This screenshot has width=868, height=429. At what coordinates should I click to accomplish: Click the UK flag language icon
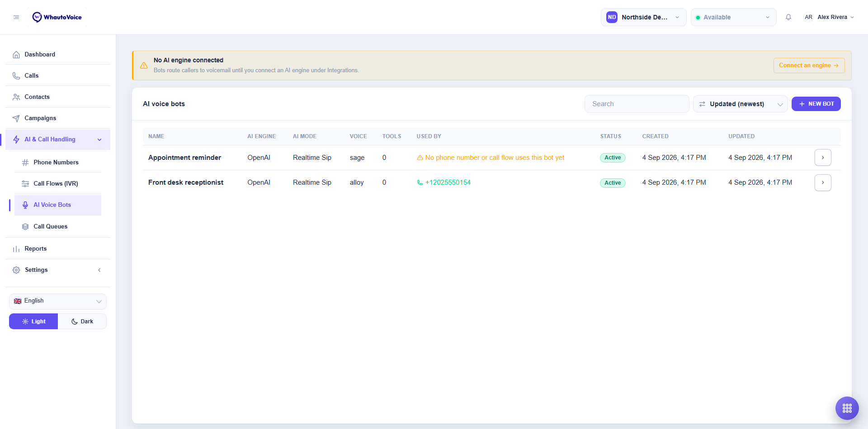(x=18, y=301)
